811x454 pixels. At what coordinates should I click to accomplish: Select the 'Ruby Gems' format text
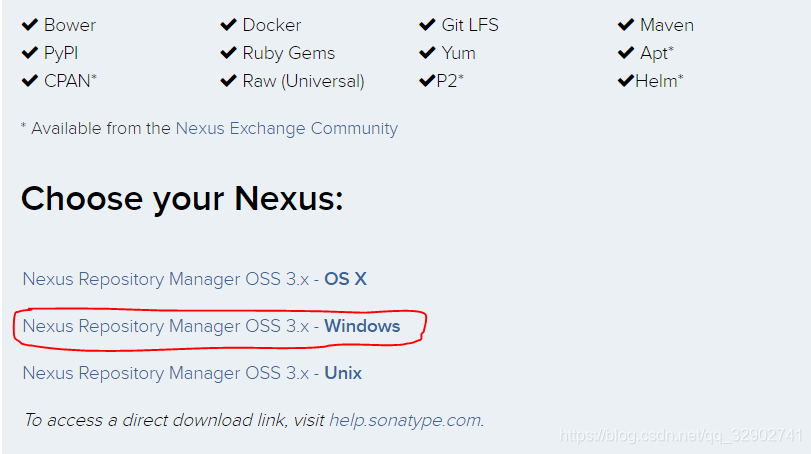pos(289,53)
